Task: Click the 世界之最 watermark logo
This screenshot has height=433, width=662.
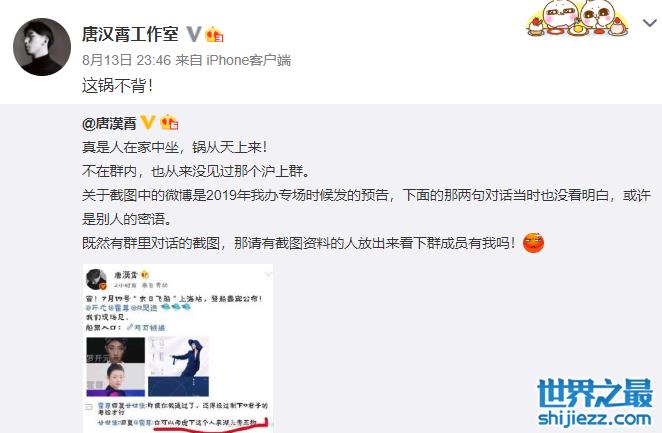Action: tap(595, 394)
